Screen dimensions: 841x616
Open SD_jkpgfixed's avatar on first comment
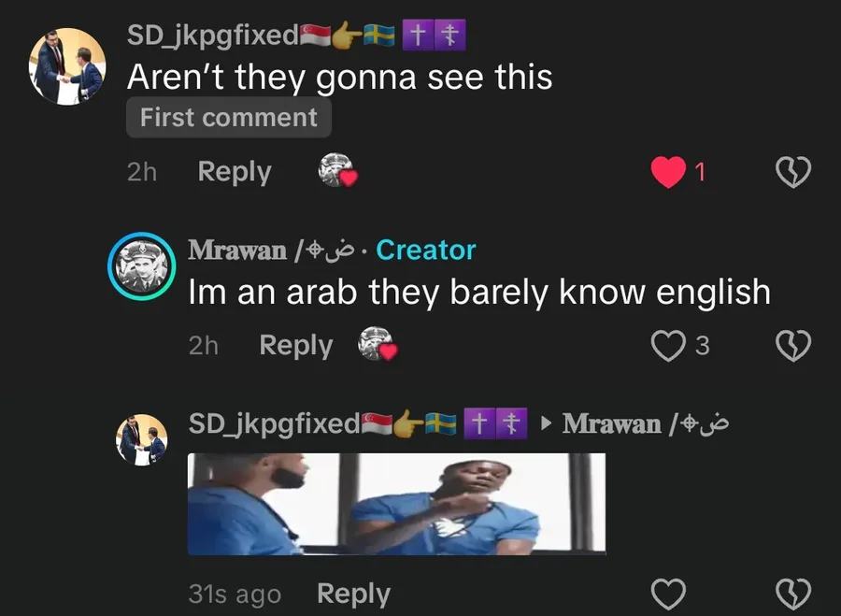[67, 66]
